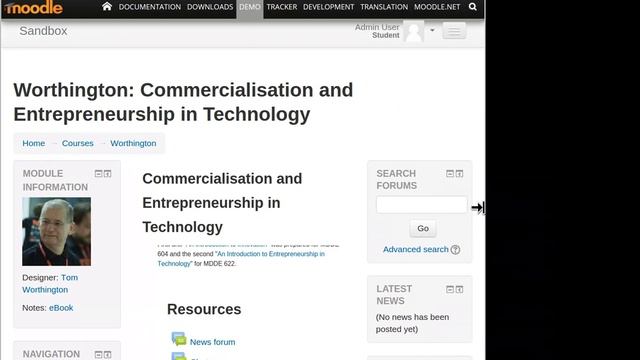This screenshot has height=360, width=640.
Task: Focus the Search Forums text field
Action: tap(422, 204)
